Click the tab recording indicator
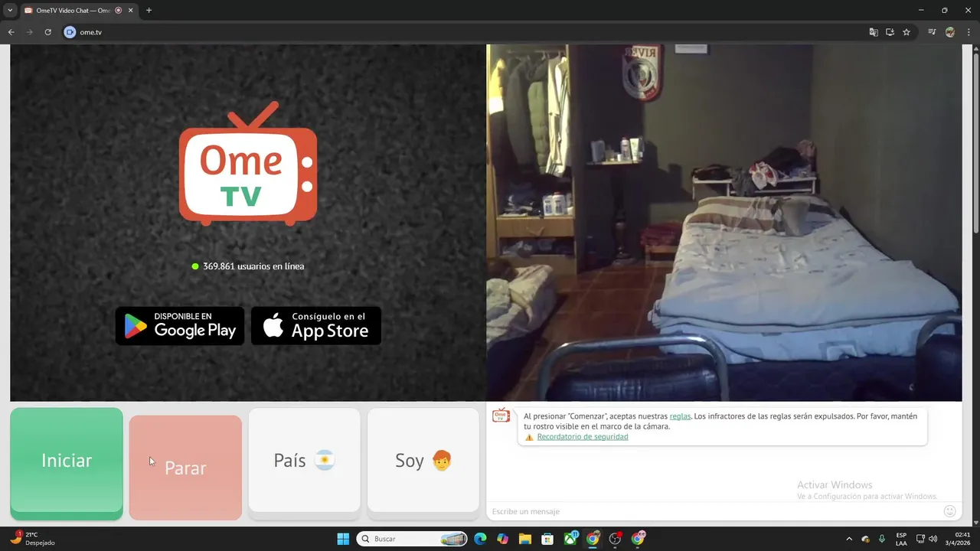This screenshot has width=980, height=551. click(x=118, y=11)
